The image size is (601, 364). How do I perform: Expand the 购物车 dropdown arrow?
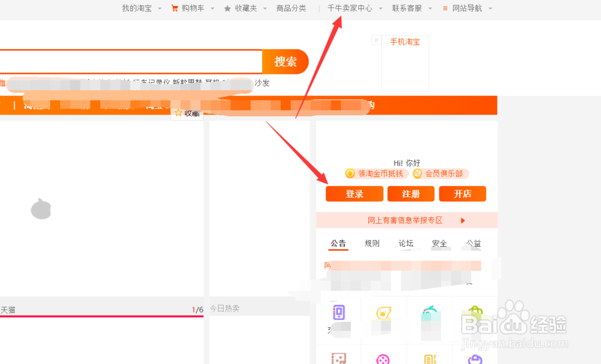coord(212,8)
